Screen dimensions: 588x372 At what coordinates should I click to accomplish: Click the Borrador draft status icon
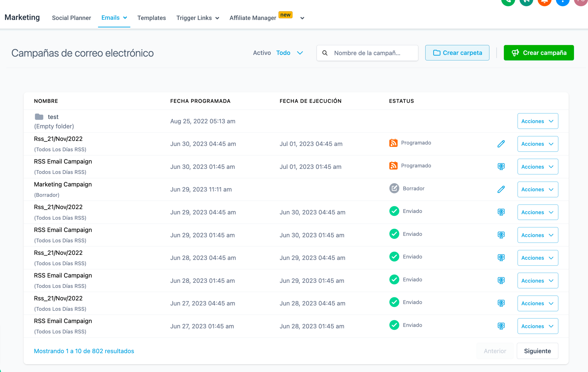coord(394,188)
